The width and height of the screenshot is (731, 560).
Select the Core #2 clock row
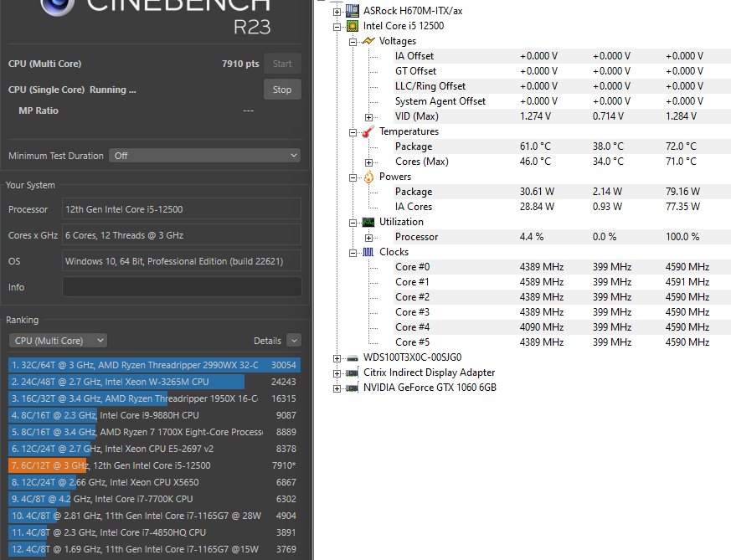click(562, 297)
